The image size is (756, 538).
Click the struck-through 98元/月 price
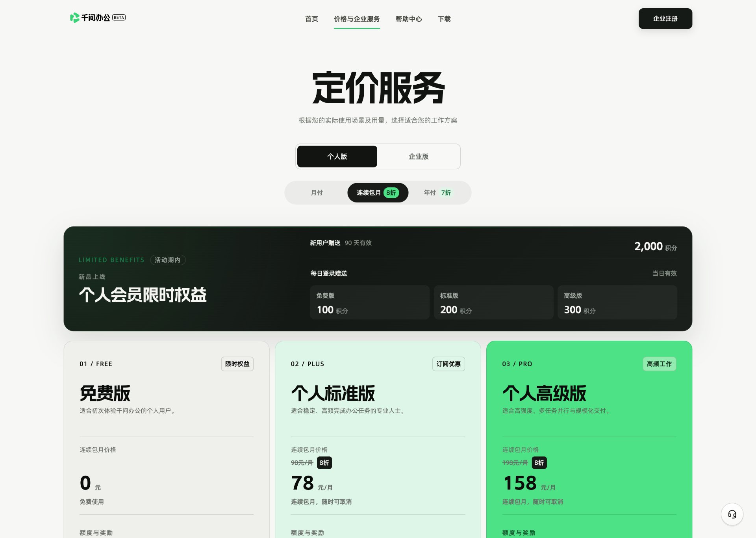tap(302, 463)
